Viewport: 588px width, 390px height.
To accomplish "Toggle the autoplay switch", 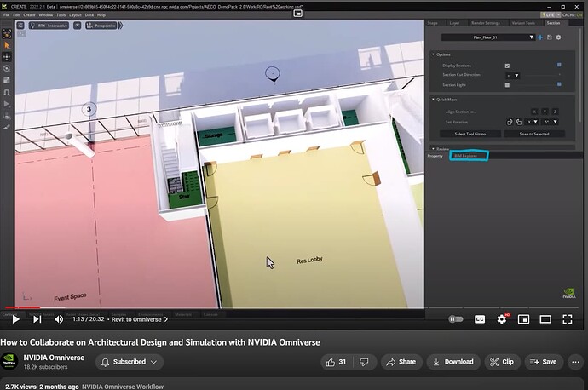I will pos(456,319).
